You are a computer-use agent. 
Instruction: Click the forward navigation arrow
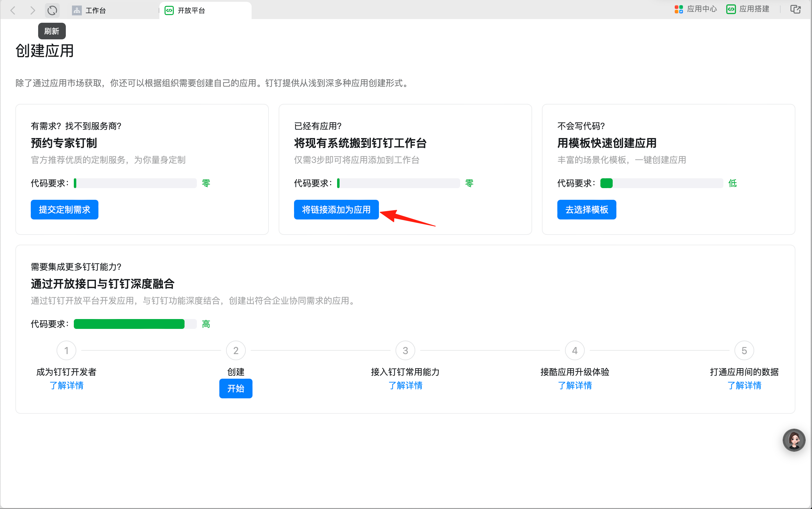[x=32, y=10]
